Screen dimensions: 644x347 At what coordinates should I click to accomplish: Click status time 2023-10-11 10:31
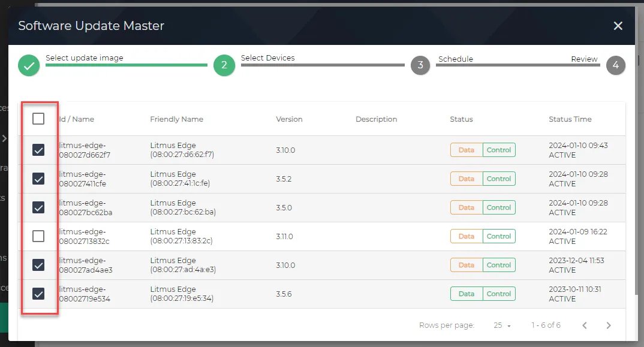575,289
